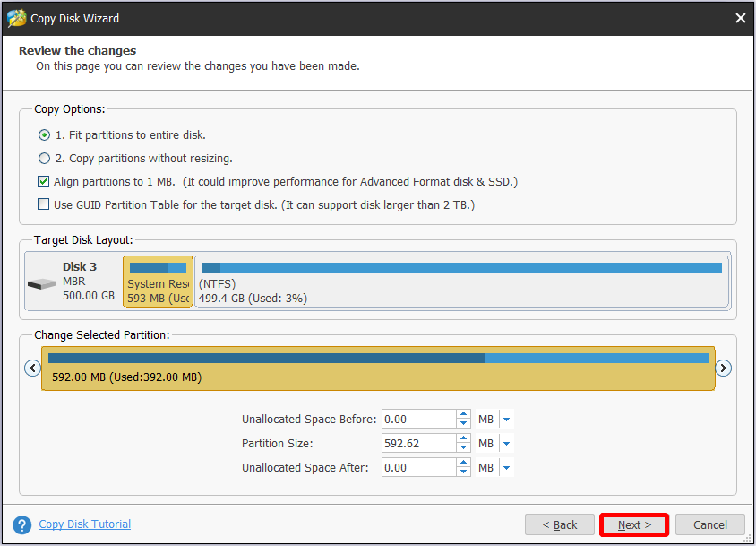Open unit dropdown for Unallocated Space After
This screenshot has width=756, height=546.
[x=506, y=468]
